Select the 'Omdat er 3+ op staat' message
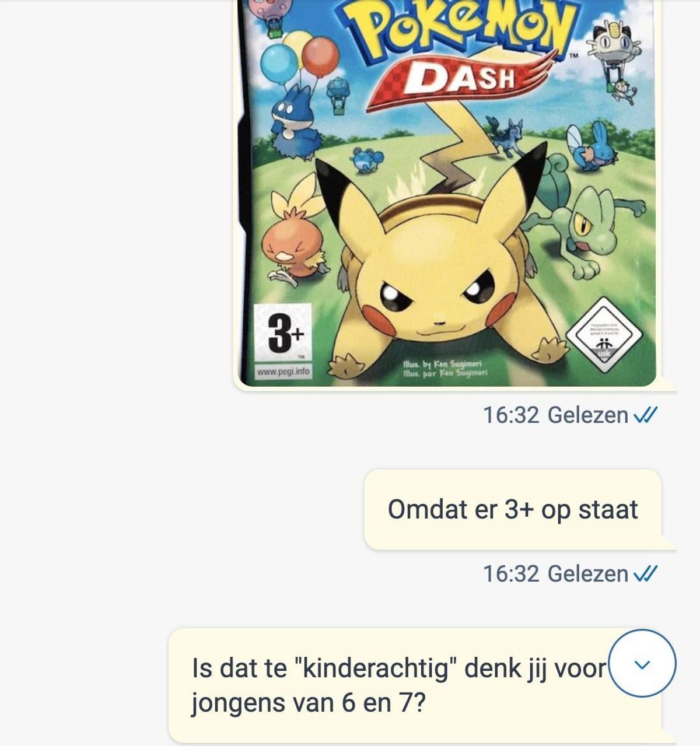Screen dimensions: 700x746 tap(513, 509)
